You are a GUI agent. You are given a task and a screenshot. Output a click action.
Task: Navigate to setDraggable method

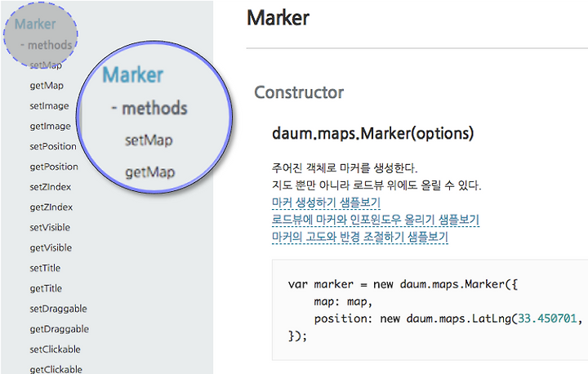58,309
